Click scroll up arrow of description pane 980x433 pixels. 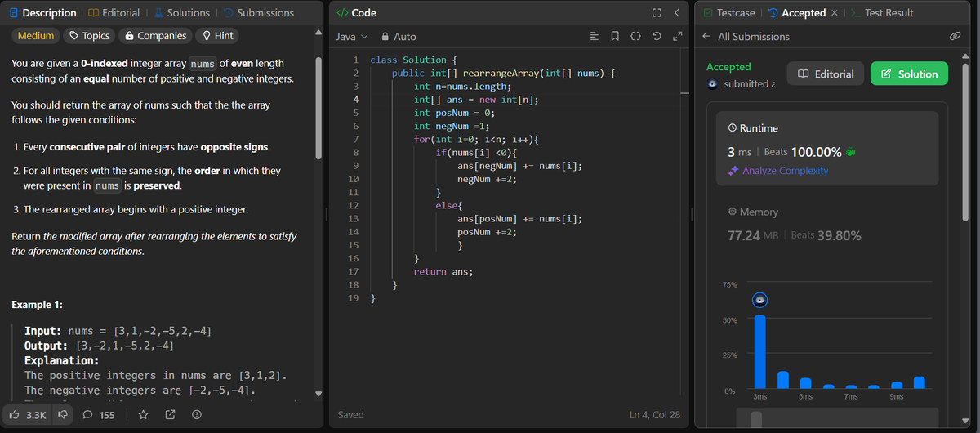tap(320, 34)
